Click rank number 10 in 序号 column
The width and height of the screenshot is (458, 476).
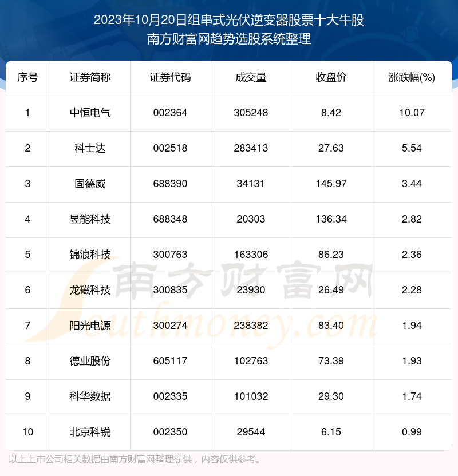27,432
